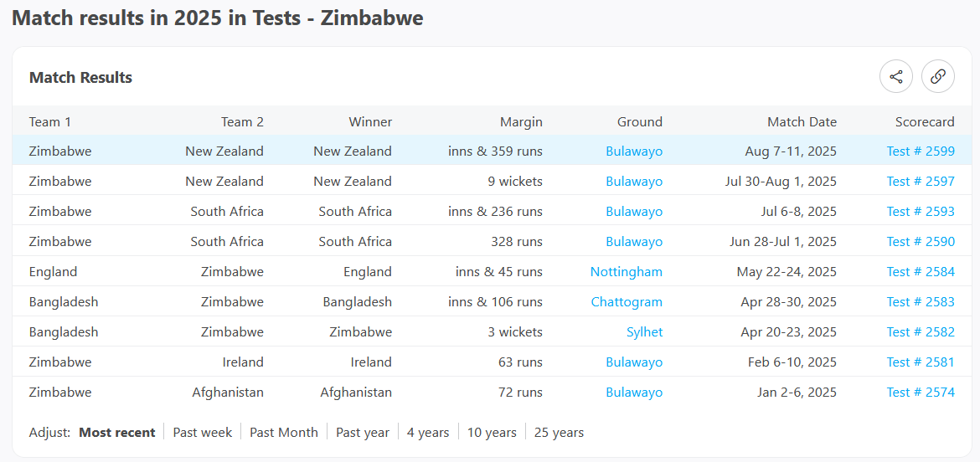Open Test # 2597 scorecard
The width and height of the screenshot is (980, 462).
click(x=921, y=182)
